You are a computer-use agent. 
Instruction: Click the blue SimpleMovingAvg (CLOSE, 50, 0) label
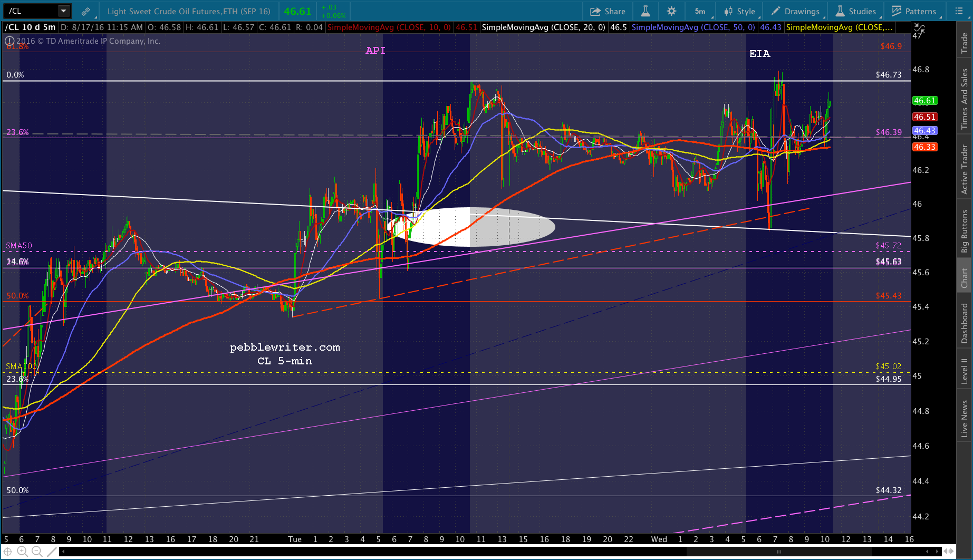(693, 27)
